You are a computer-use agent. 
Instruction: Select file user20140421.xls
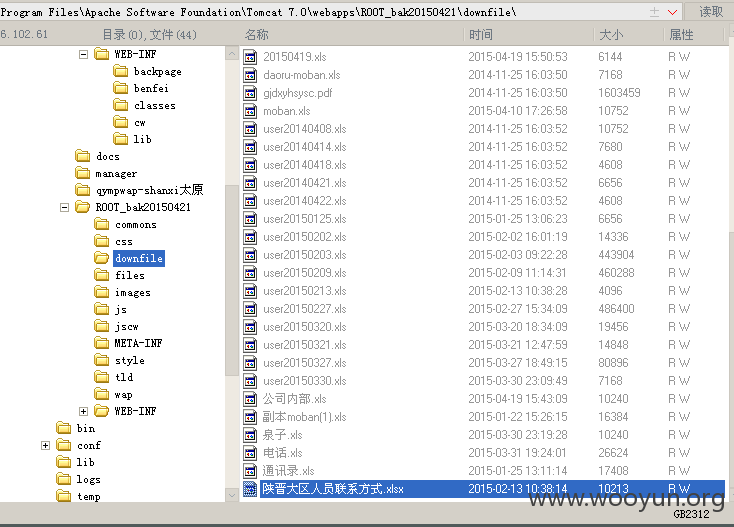(305, 183)
